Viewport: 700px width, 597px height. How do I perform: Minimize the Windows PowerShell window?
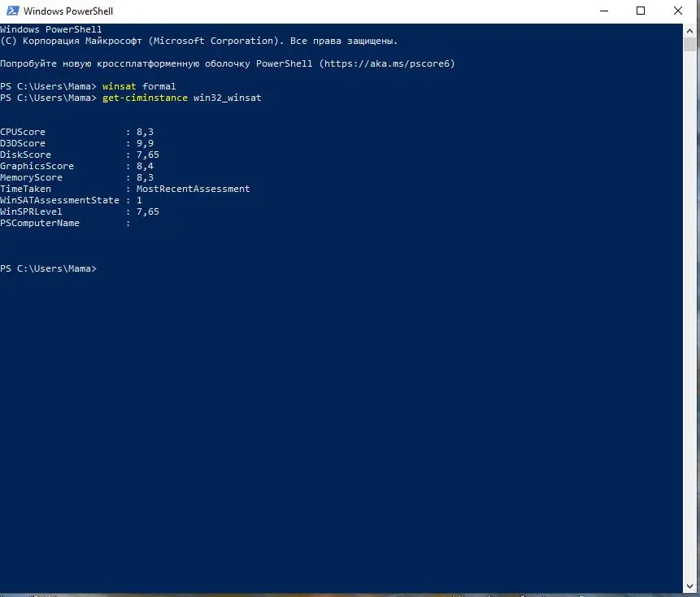coord(604,11)
